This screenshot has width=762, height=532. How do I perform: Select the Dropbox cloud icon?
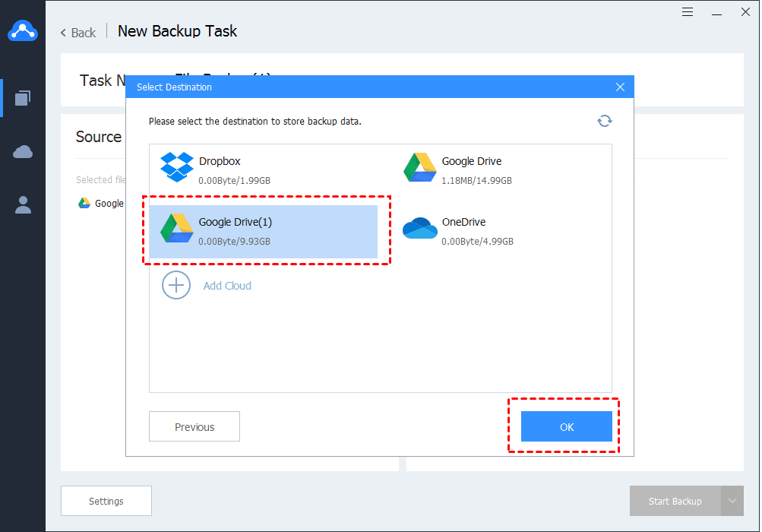pos(177,167)
